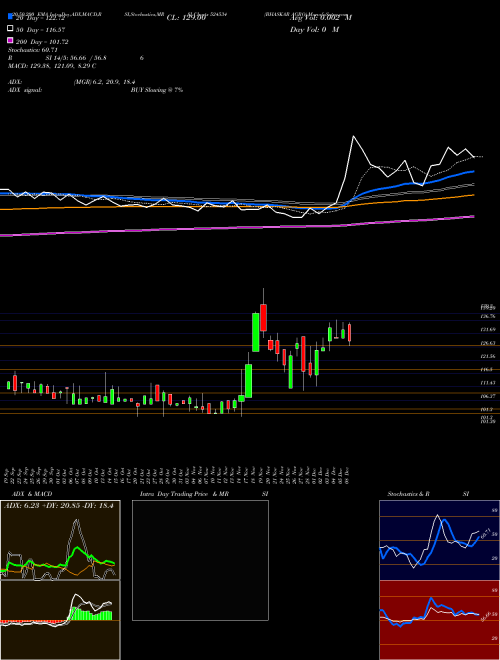
Task: Click the 131.69 price axis label
Action: [x=488, y=330]
